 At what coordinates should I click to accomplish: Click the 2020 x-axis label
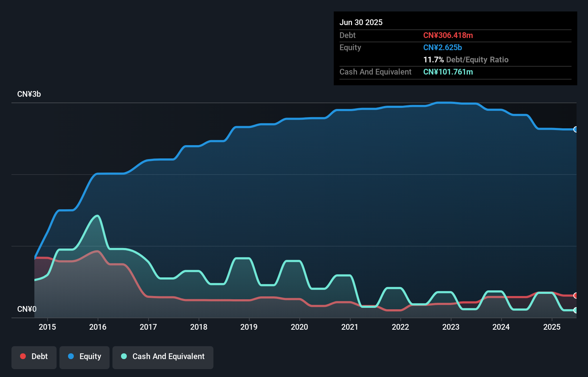tap(299, 327)
